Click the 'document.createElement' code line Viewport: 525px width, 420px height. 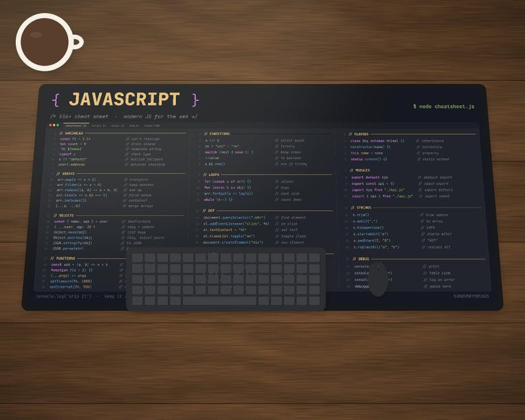(x=233, y=242)
